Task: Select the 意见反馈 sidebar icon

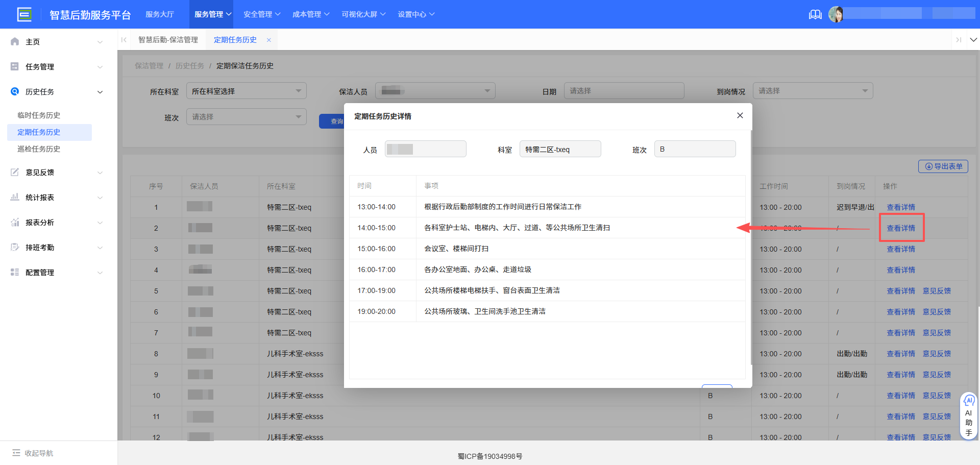Action: pyautogui.click(x=14, y=172)
